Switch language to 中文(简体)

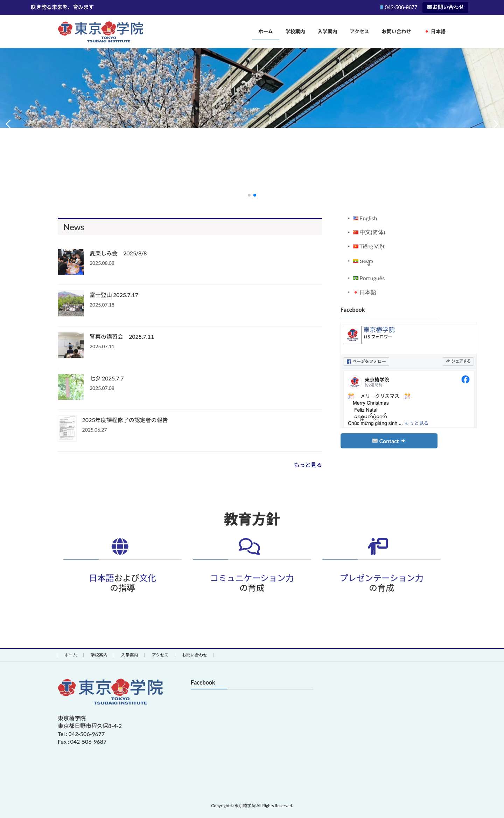click(372, 233)
